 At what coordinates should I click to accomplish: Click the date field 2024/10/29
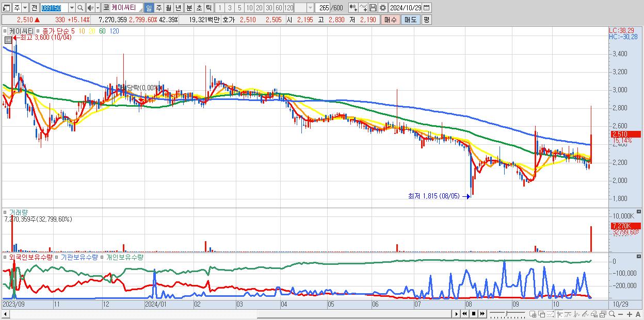(405, 8)
